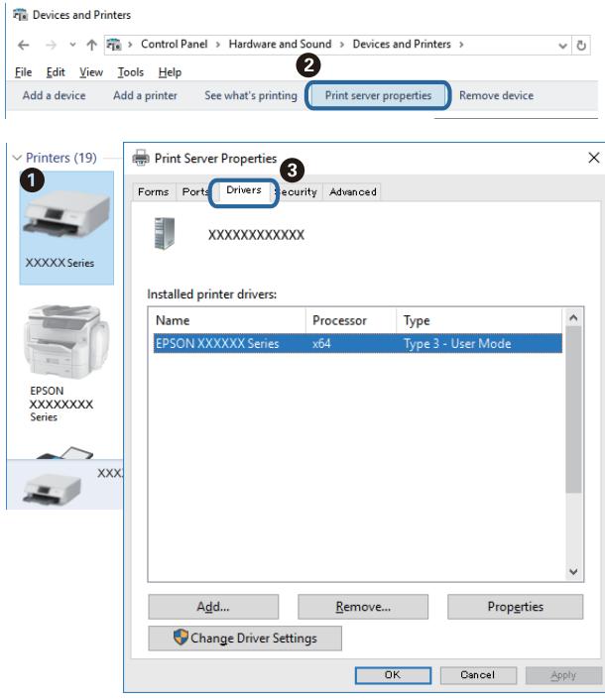Go forward with the forward arrow

click(x=51, y=45)
